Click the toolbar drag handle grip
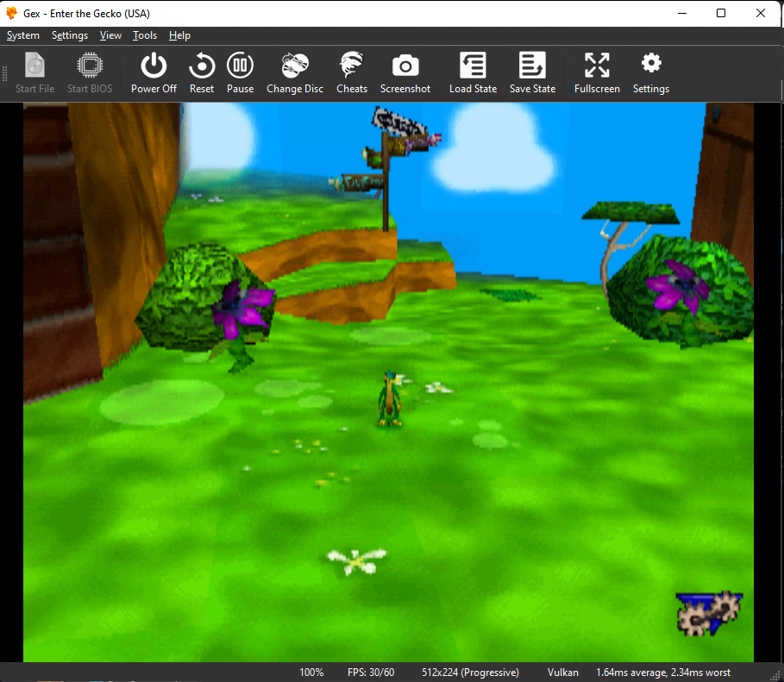The width and height of the screenshot is (784, 682). pyautogui.click(x=5, y=73)
